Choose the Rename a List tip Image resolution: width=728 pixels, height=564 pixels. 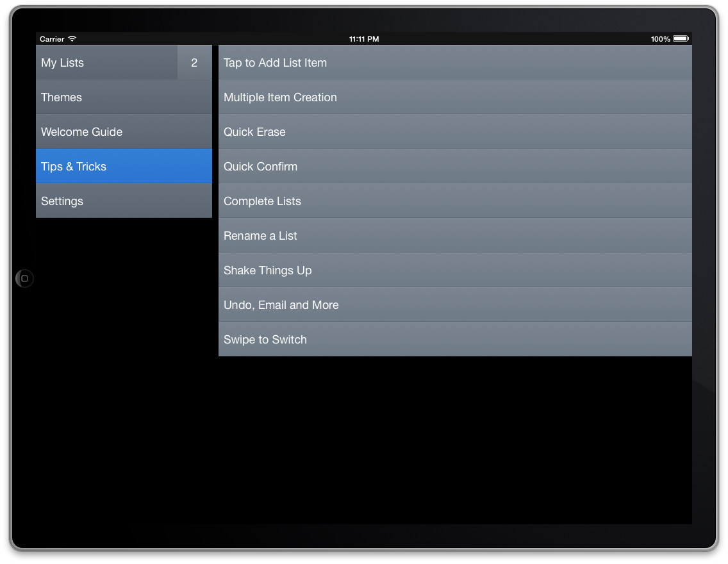click(455, 236)
